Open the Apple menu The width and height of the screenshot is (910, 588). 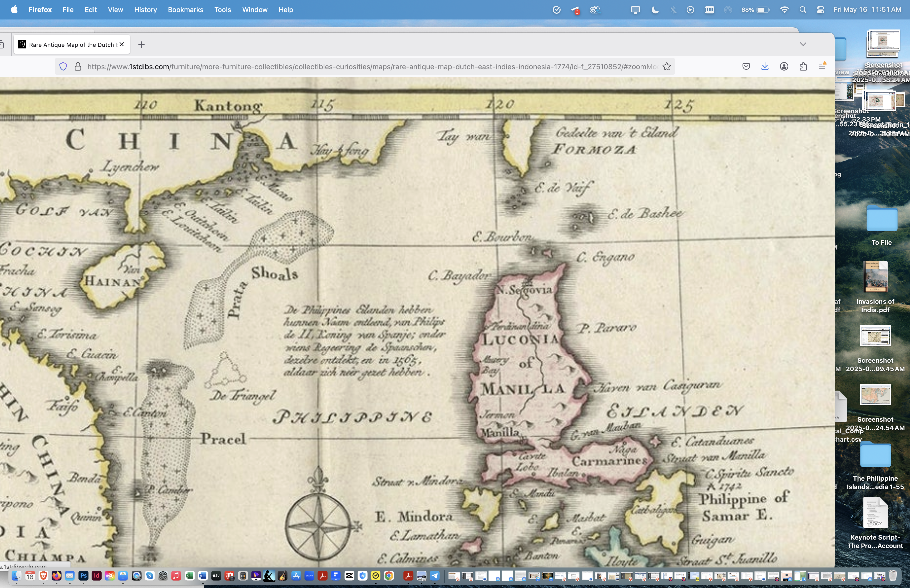click(14, 9)
